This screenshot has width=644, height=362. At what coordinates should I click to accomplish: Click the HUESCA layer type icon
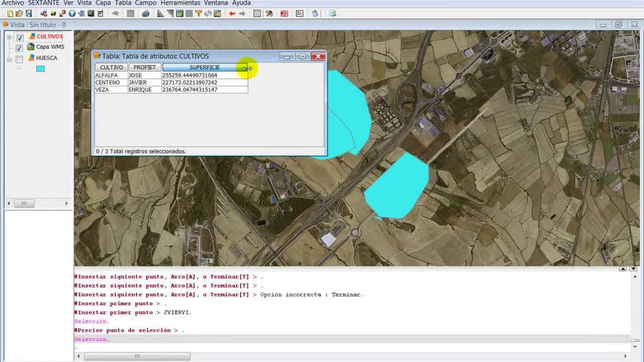(x=31, y=58)
